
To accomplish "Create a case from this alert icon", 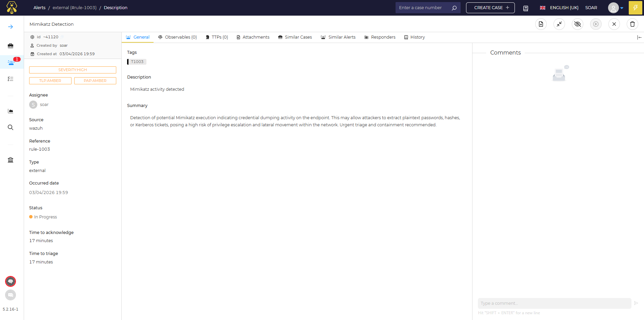I will tap(541, 24).
